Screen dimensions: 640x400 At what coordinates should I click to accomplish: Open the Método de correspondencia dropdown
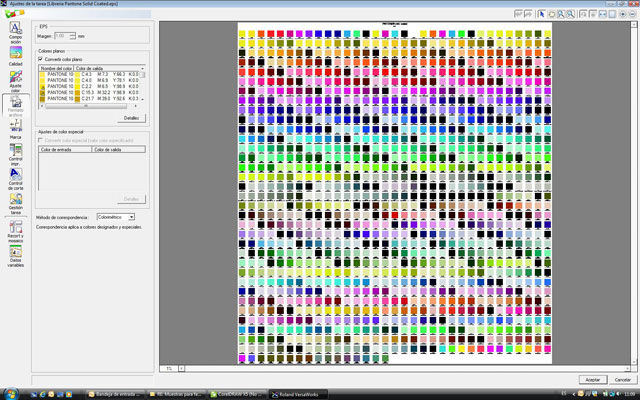coord(115,216)
